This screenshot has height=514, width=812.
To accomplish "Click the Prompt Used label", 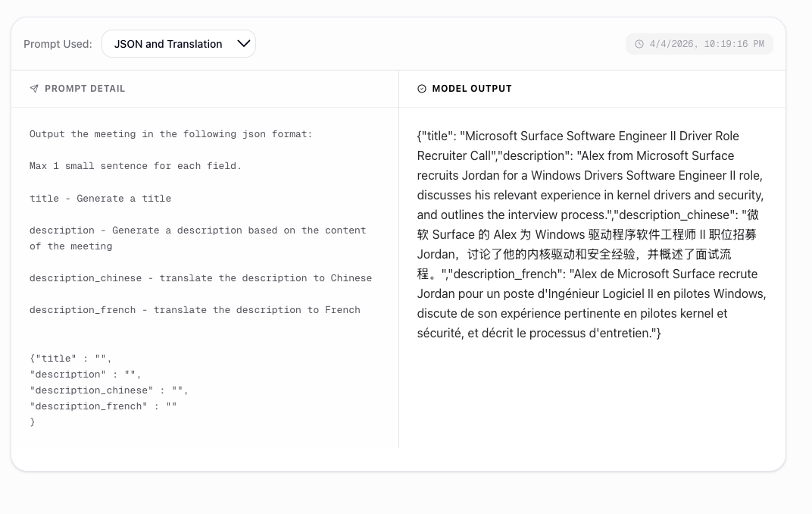I will tap(58, 44).
